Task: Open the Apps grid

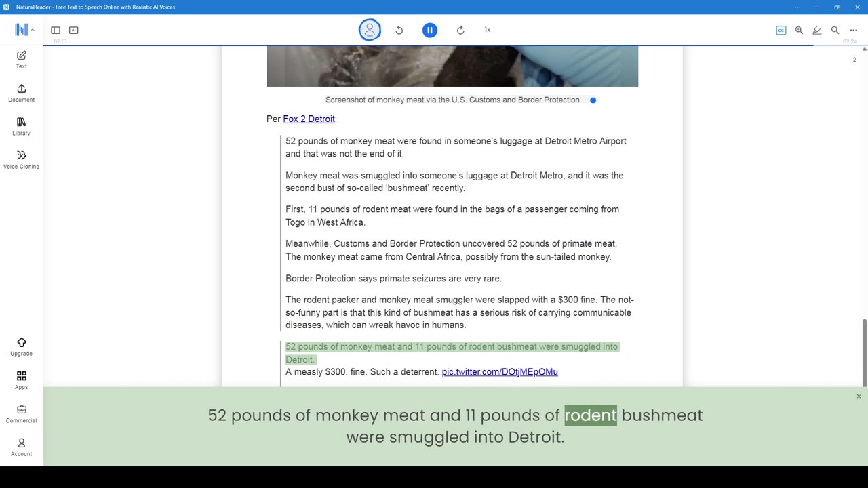Action: 22,380
